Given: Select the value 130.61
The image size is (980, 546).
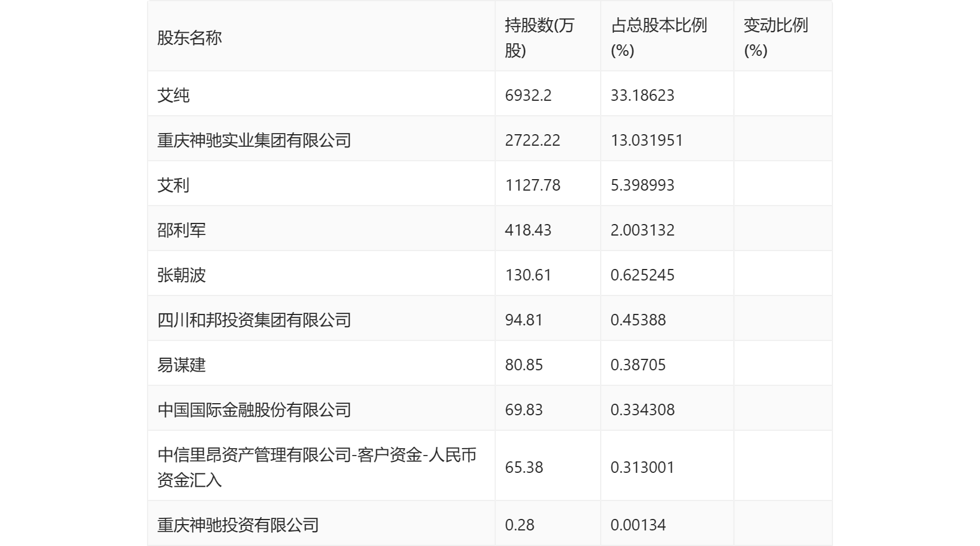Looking at the screenshot, I should pos(528,275).
